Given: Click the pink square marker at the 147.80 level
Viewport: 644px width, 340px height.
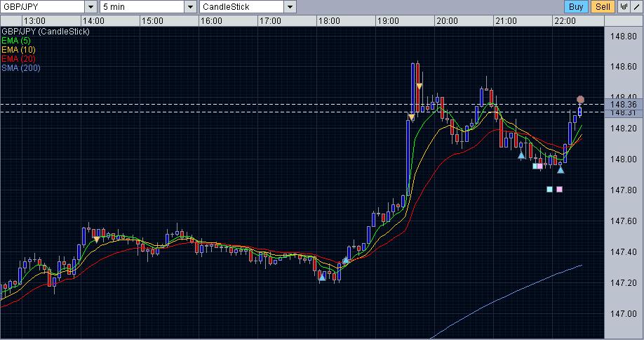Looking at the screenshot, I should [x=559, y=189].
